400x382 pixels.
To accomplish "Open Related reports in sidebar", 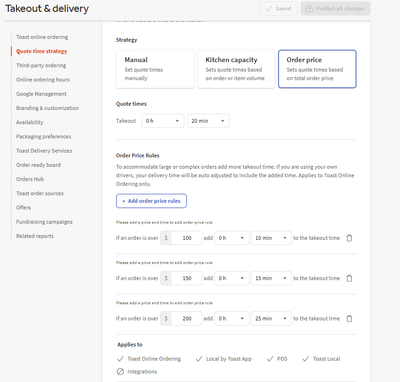I will tap(35, 236).
